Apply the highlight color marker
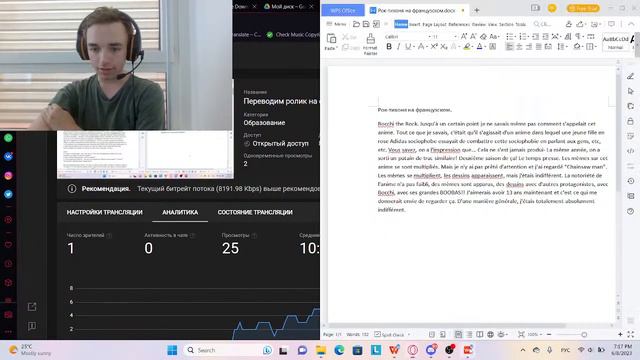The image size is (640, 360). pyautogui.click(x=467, y=47)
